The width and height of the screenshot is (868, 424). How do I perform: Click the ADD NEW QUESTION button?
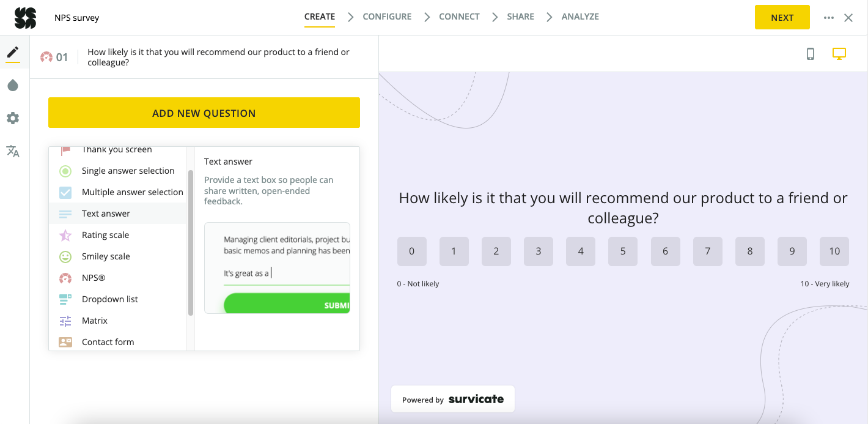(x=204, y=113)
